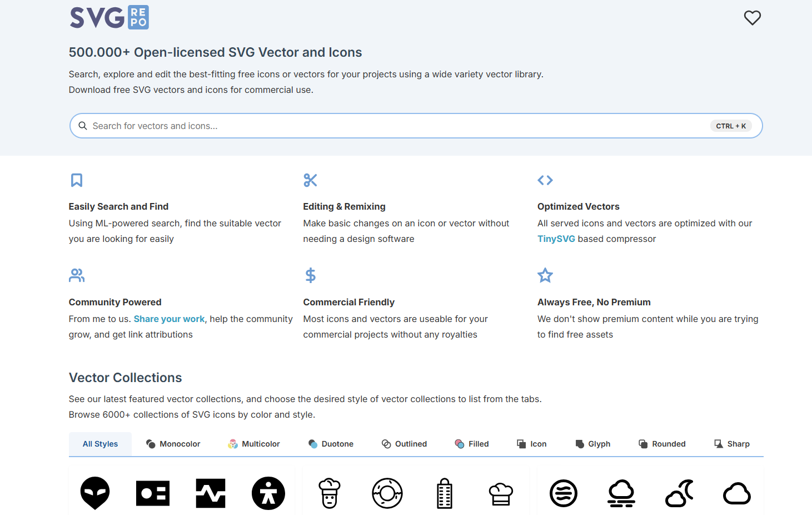This screenshot has width=812, height=515.
Task: Switch to the Multicolor style tab
Action: pos(254,444)
